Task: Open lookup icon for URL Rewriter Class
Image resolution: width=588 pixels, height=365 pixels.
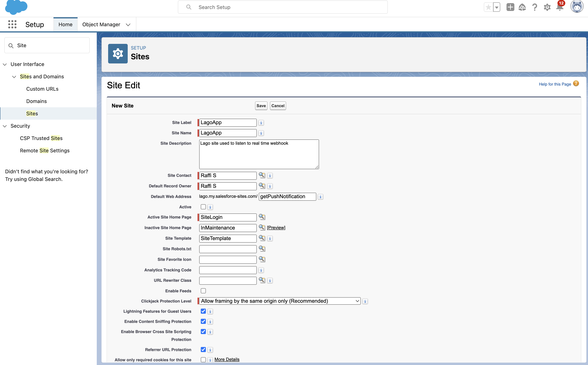Action: [262, 280]
